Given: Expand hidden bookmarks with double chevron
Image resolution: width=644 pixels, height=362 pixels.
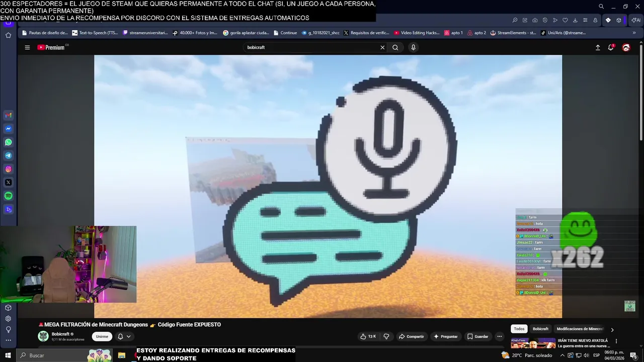Looking at the screenshot, I should (634, 33).
